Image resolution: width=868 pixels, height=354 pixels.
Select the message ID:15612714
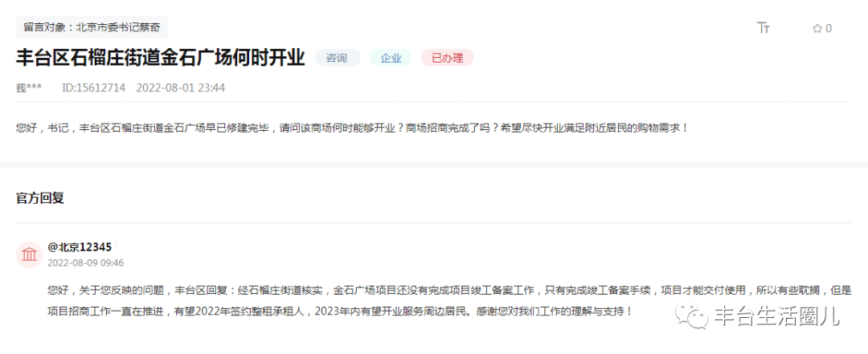pos(93,87)
